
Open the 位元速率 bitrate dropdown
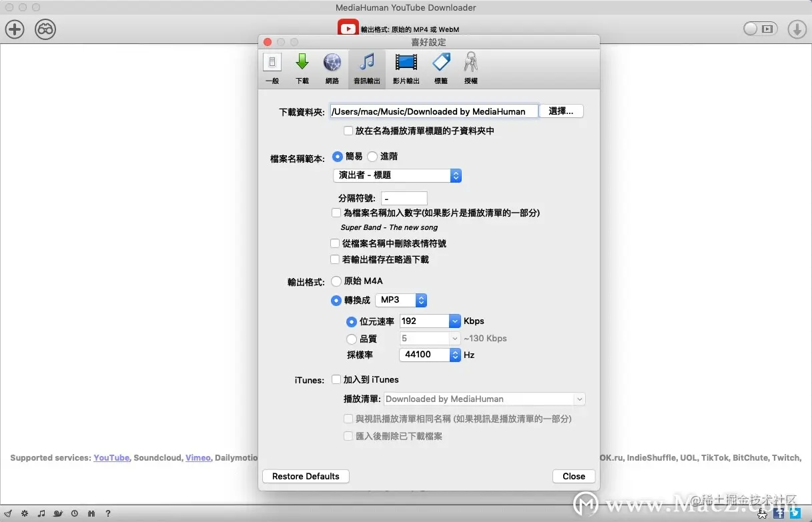(x=454, y=321)
